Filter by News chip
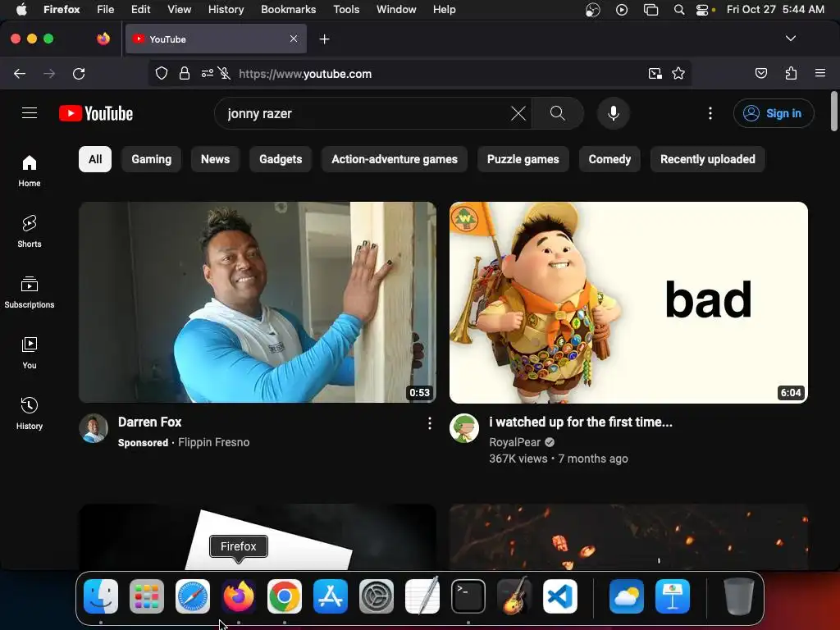The width and height of the screenshot is (840, 630). [216, 159]
